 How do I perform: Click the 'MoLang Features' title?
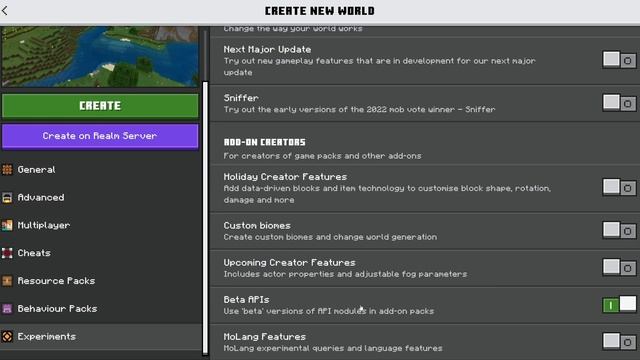[x=264, y=337]
